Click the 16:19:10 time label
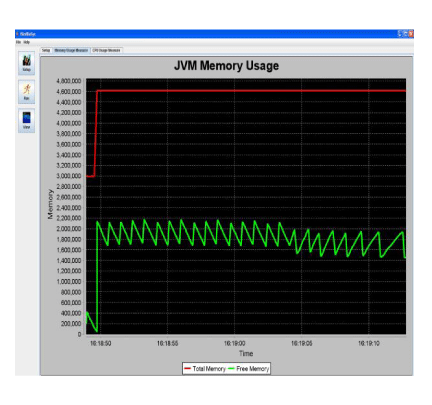This screenshot has width=432, height=405. (x=369, y=343)
